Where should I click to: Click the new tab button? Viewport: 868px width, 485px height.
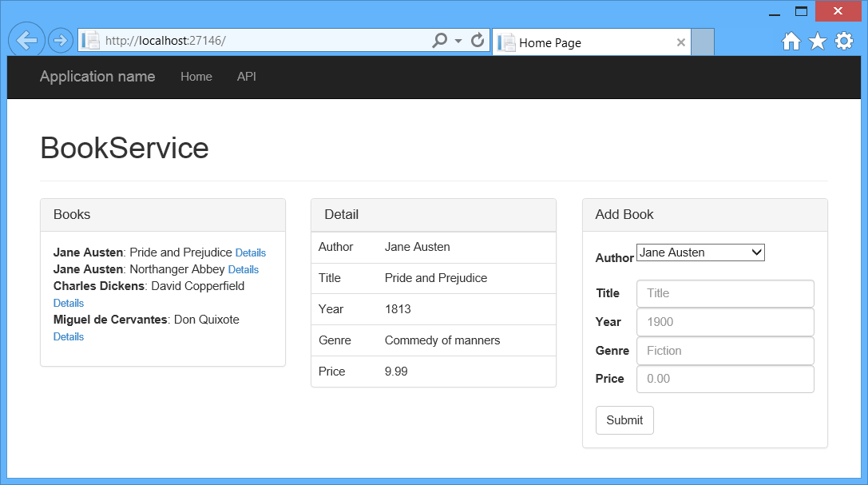(x=702, y=42)
